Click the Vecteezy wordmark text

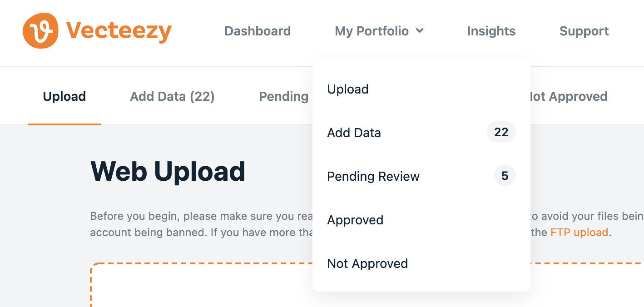point(119,31)
